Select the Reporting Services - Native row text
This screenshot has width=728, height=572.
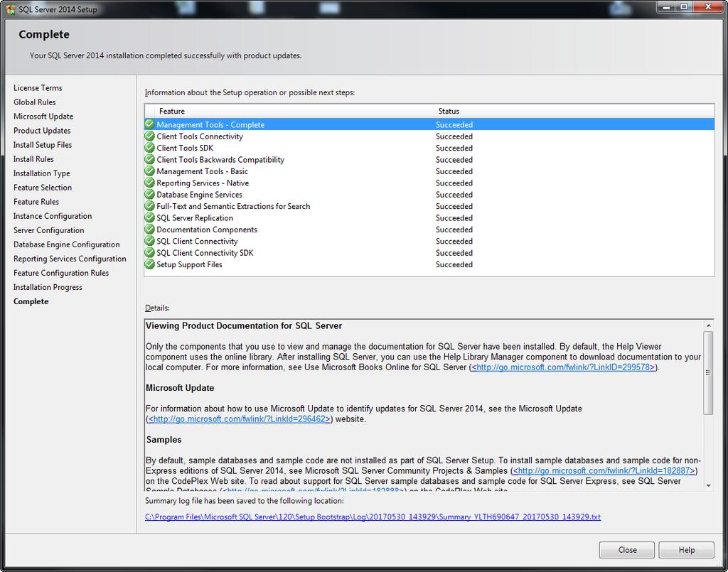click(x=203, y=183)
